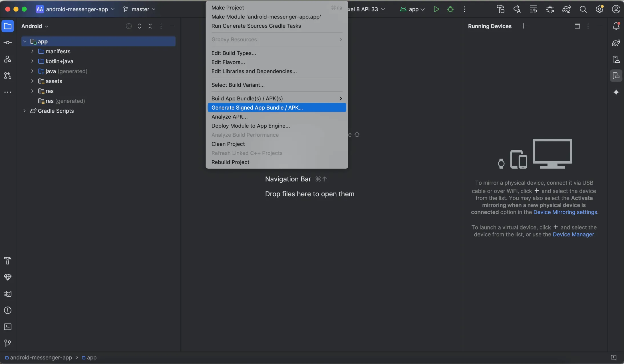The image size is (624, 364).
Task: Expand the Gradle Scripts node
Action: (25, 111)
